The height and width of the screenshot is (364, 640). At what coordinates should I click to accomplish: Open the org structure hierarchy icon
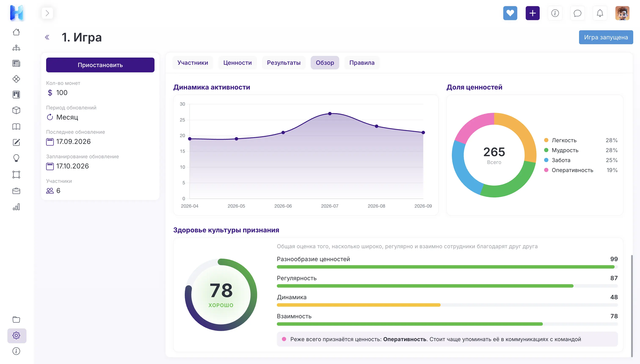[16, 48]
